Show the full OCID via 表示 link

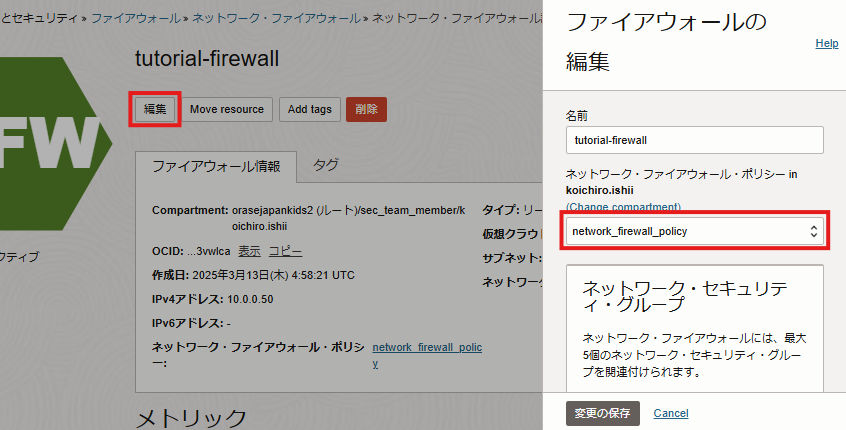(249, 251)
